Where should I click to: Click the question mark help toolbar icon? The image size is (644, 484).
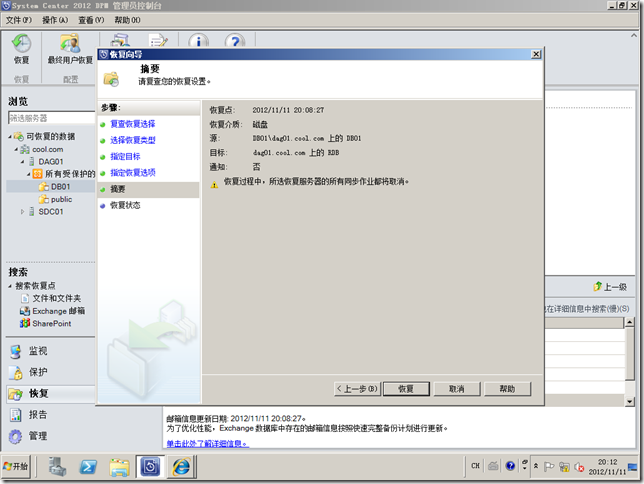coord(235,41)
